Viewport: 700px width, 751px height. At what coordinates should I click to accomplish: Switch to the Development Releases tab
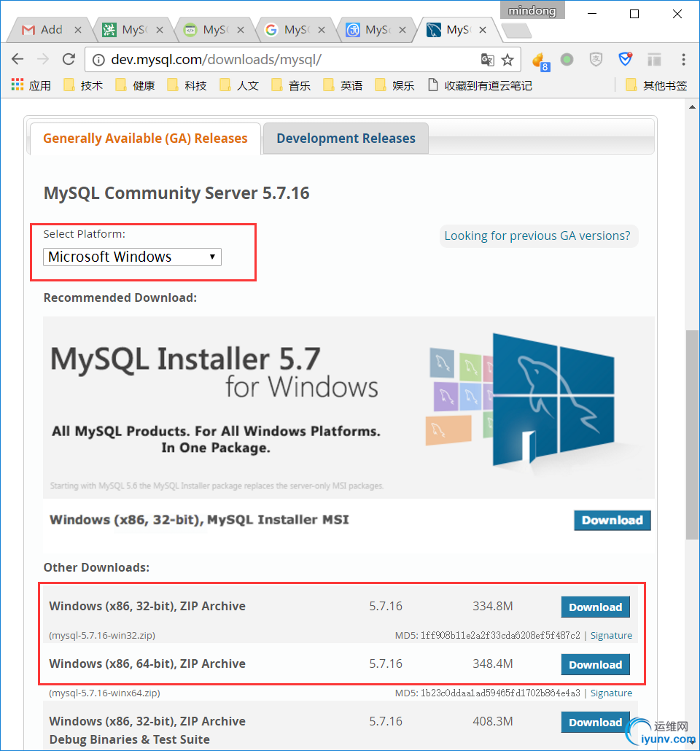[x=346, y=139]
